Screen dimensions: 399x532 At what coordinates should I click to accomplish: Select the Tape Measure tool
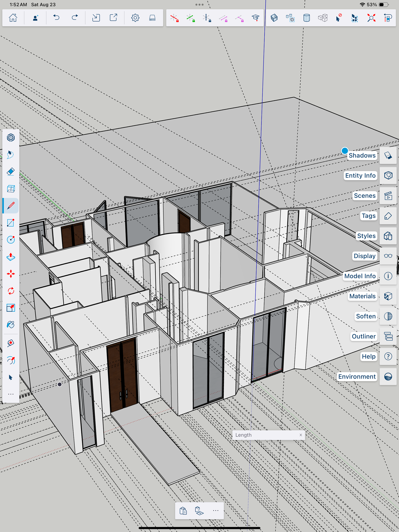tap(11, 343)
